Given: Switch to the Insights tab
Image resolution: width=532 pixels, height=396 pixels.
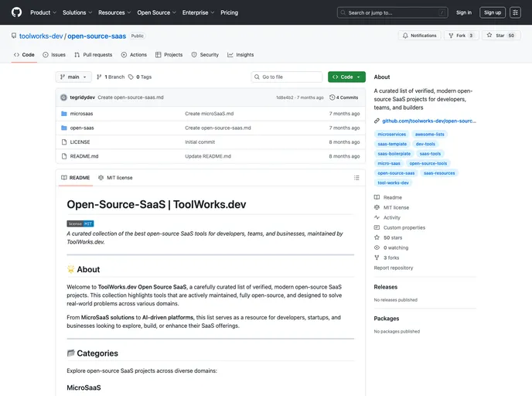Looking at the screenshot, I should [x=240, y=55].
